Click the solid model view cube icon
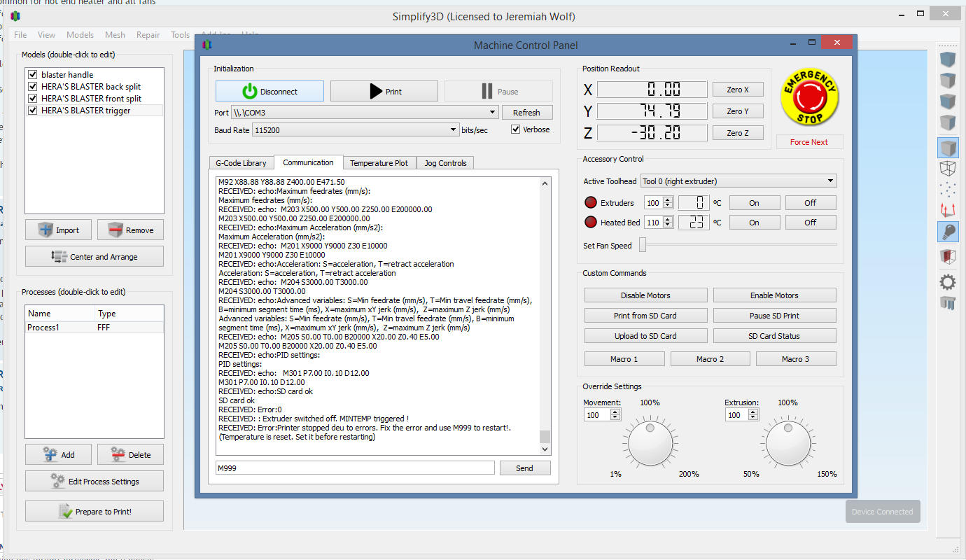966x560 pixels. [x=948, y=148]
